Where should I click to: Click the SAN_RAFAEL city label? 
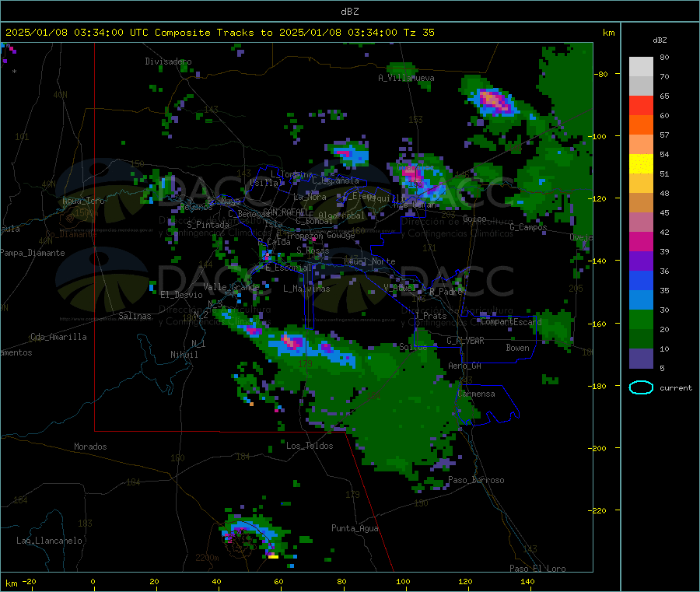click(285, 212)
